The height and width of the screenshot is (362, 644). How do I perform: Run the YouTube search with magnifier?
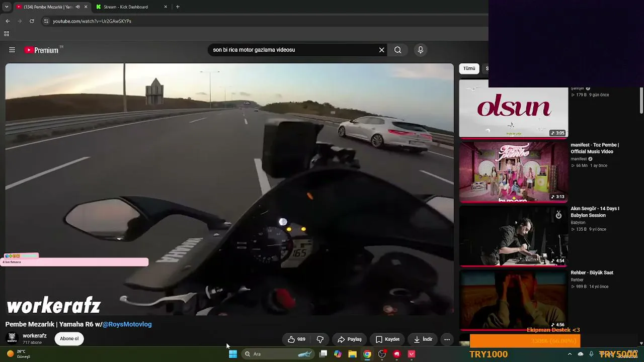pos(397,50)
